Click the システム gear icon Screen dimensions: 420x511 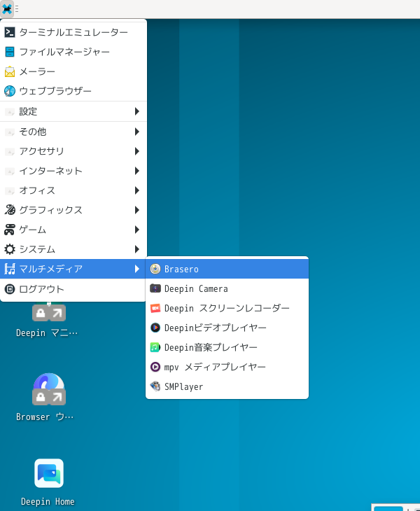point(10,249)
